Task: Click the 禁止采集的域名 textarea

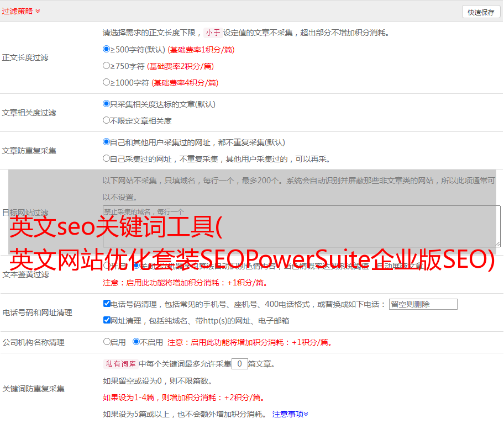Action: [x=302, y=226]
